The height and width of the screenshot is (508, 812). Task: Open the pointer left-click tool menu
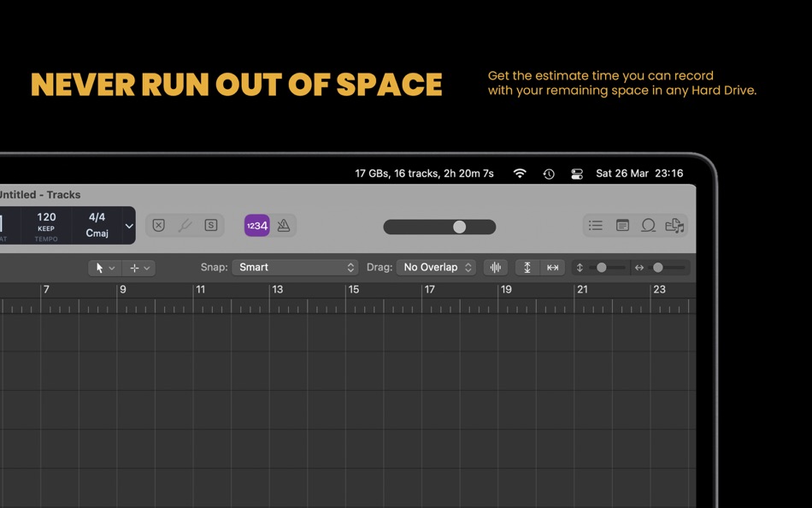104,268
